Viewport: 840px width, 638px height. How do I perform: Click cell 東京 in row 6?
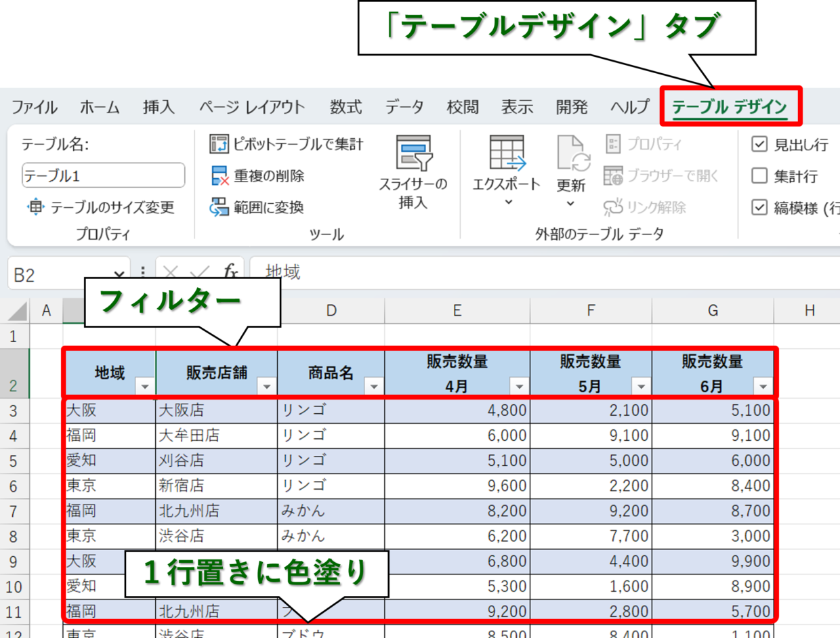[110, 486]
